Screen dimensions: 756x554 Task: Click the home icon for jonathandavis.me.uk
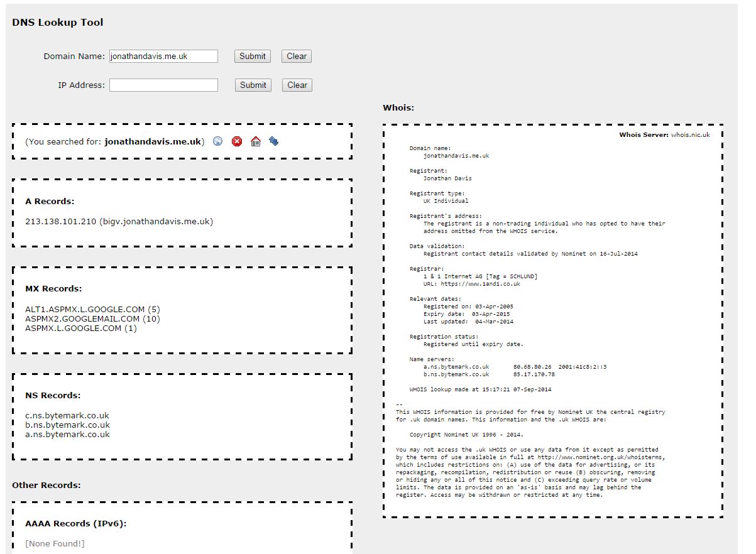(x=255, y=141)
